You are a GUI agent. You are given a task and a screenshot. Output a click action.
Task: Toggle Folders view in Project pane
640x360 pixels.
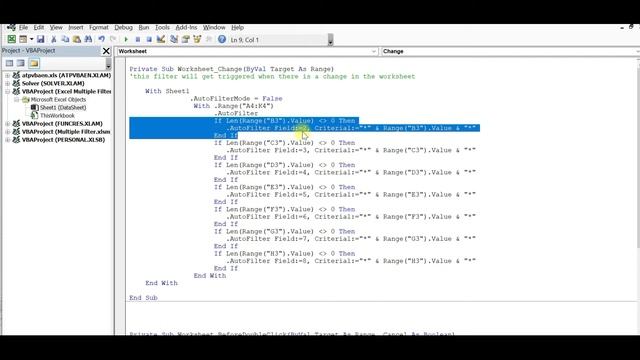pos(34,63)
